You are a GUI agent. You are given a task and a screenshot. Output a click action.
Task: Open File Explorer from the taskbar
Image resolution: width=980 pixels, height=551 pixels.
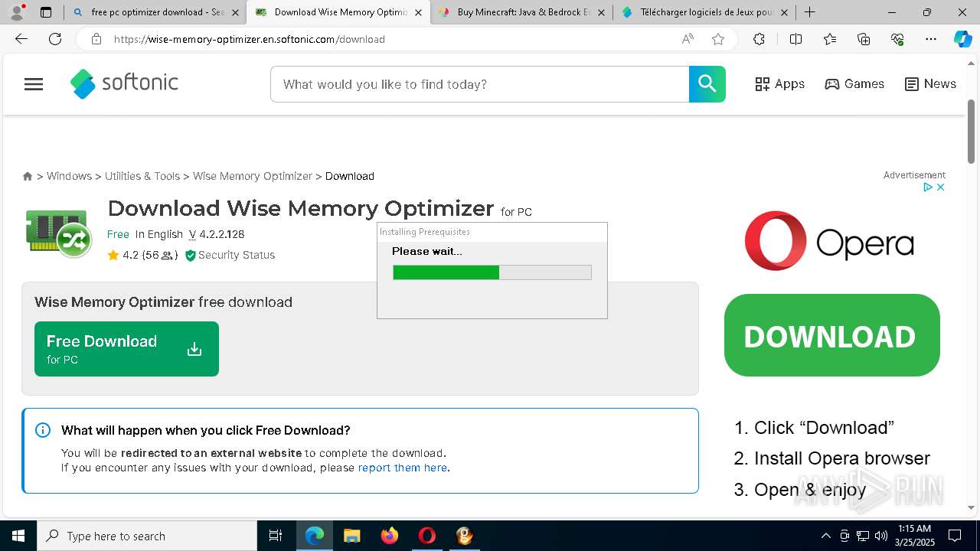click(x=352, y=536)
